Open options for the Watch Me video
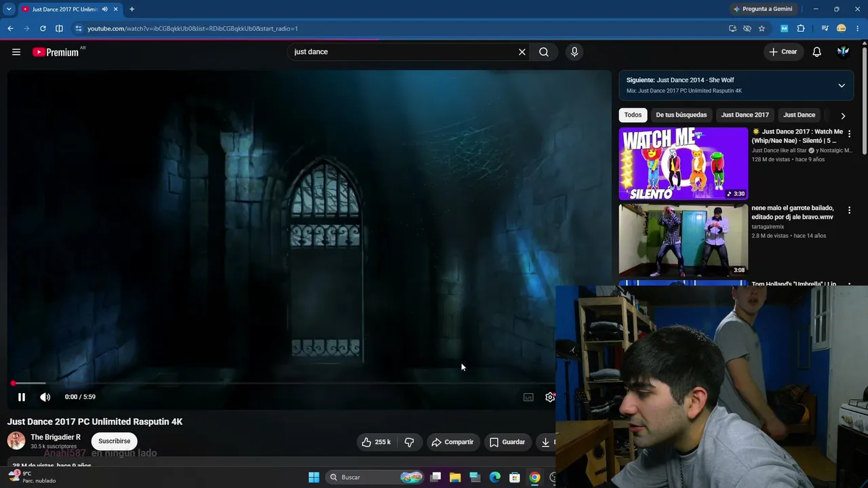This screenshot has width=868, height=488. coord(849,134)
